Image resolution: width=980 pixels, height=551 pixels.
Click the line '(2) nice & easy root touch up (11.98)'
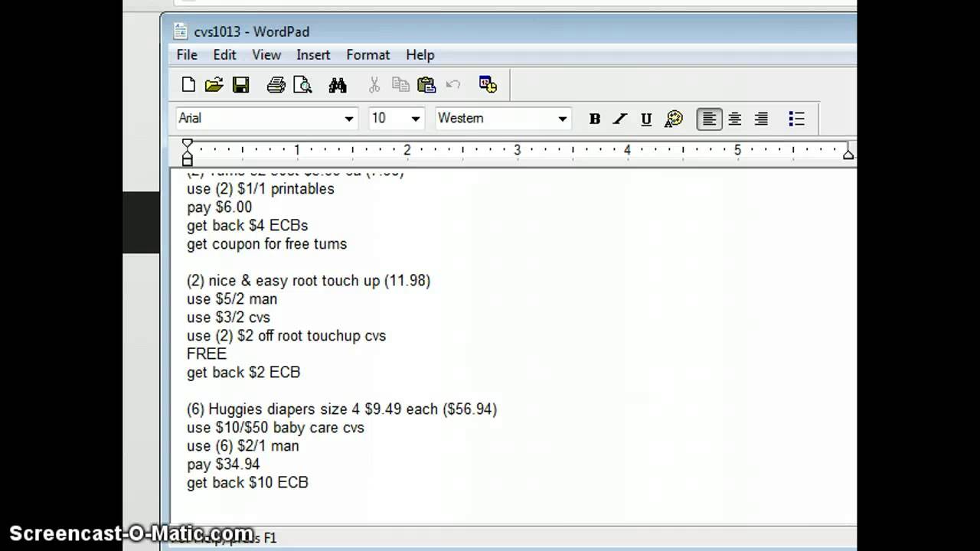coord(309,281)
